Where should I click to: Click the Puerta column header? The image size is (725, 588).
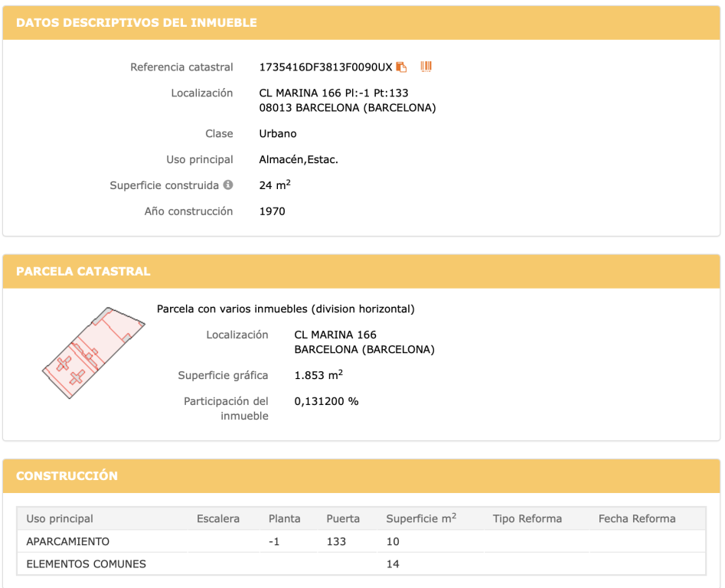point(343,518)
